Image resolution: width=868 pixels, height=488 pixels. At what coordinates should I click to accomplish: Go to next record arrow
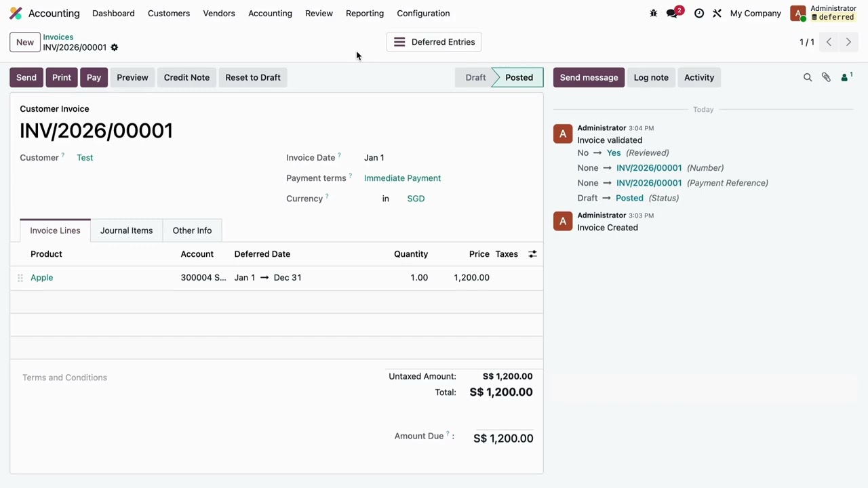848,42
